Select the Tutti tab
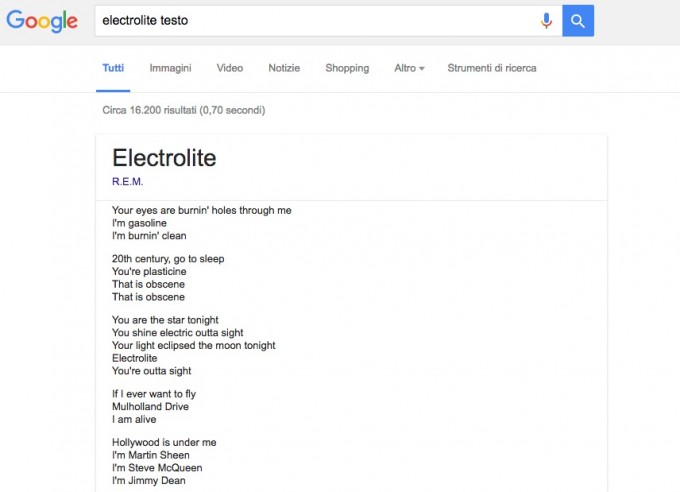The width and height of the screenshot is (680, 492). click(113, 68)
